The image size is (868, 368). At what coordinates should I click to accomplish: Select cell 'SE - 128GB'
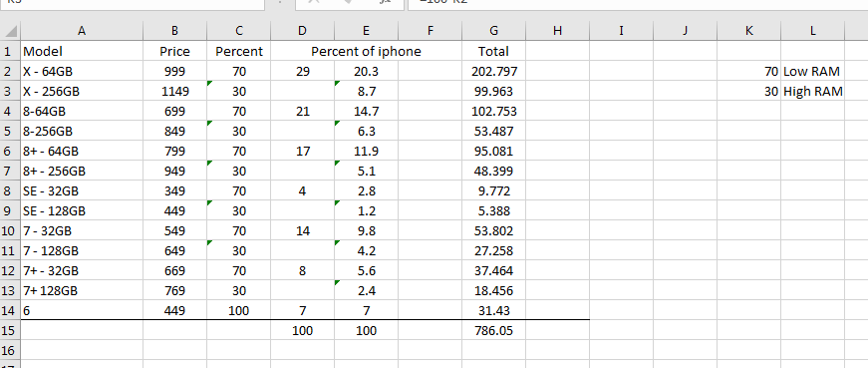(x=82, y=211)
